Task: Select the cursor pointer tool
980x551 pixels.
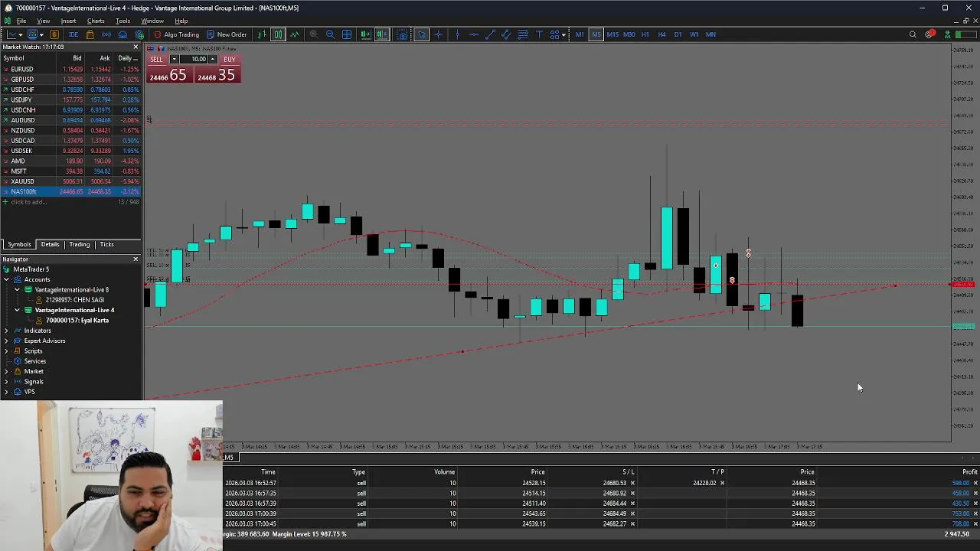Action: [421, 34]
